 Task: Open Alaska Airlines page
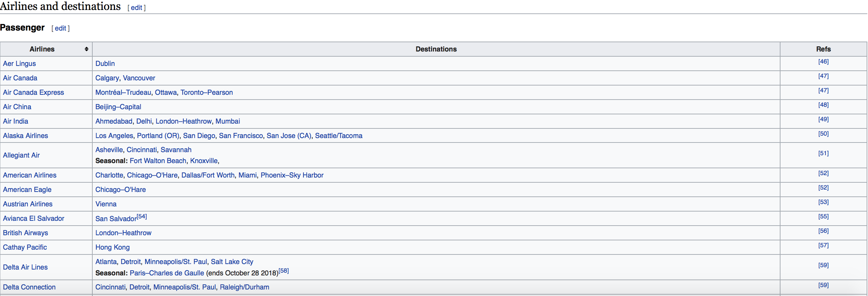click(25, 136)
